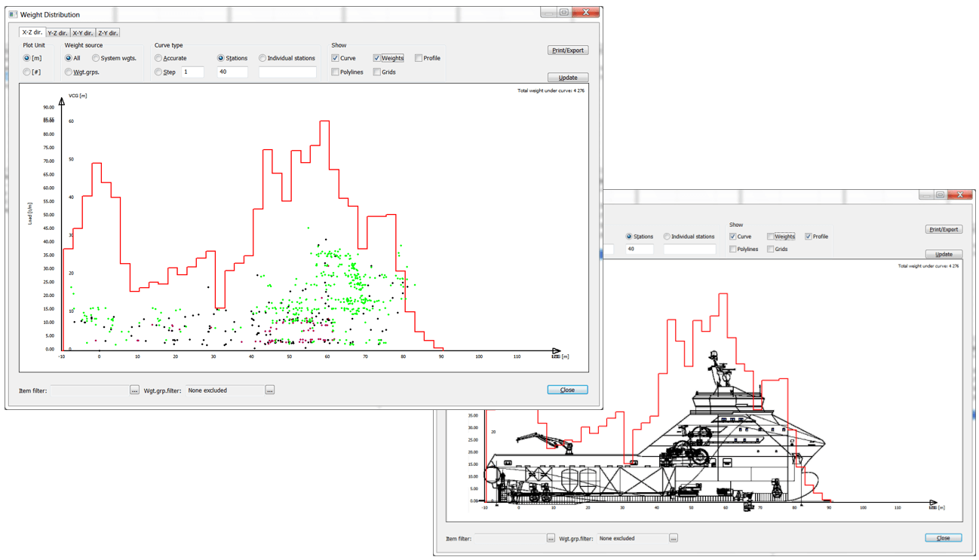Viewport: 979px width, 560px height.
Task: Open Item filter browse button in ship profile window
Action: click(551, 538)
